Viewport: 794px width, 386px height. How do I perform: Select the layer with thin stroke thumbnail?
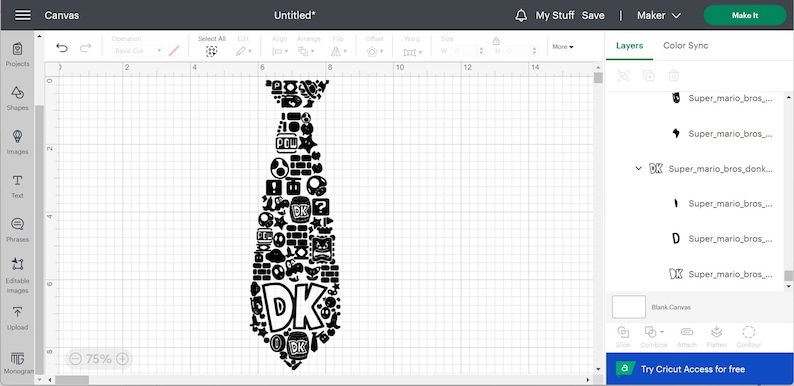pyautogui.click(x=722, y=204)
